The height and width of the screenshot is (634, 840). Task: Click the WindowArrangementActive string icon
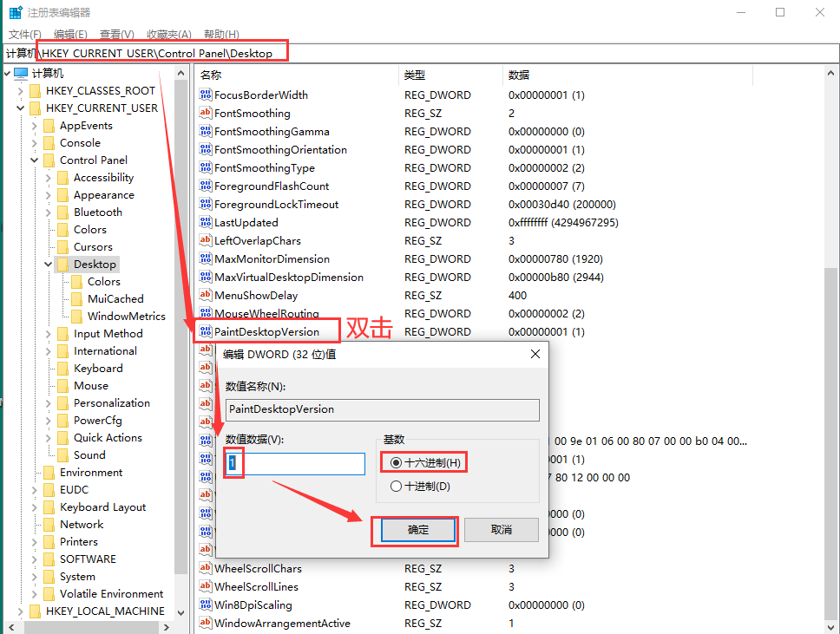205,623
